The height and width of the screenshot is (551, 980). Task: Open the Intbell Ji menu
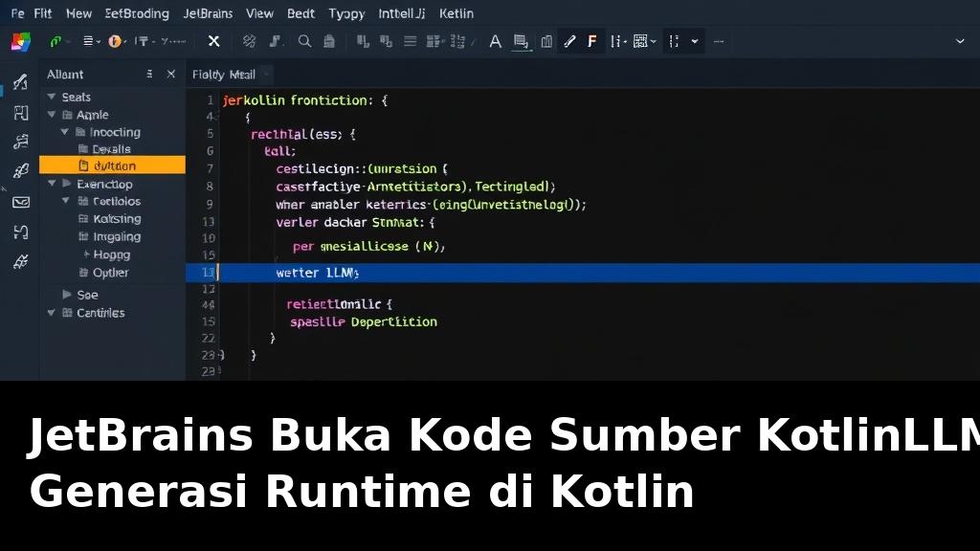(x=402, y=13)
